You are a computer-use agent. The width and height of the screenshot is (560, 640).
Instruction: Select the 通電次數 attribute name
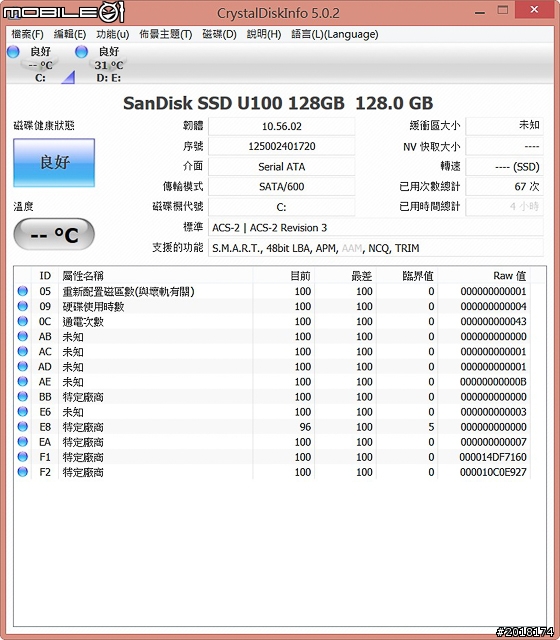click(x=83, y=322)
